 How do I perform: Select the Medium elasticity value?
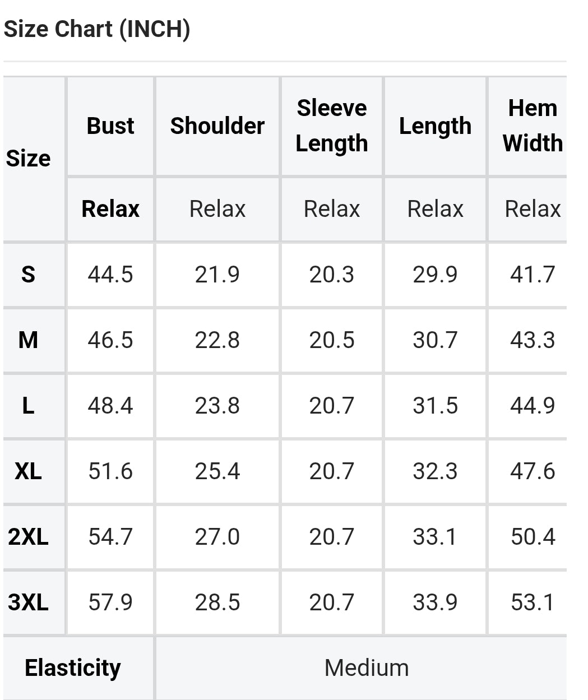[x=367, y=668]
